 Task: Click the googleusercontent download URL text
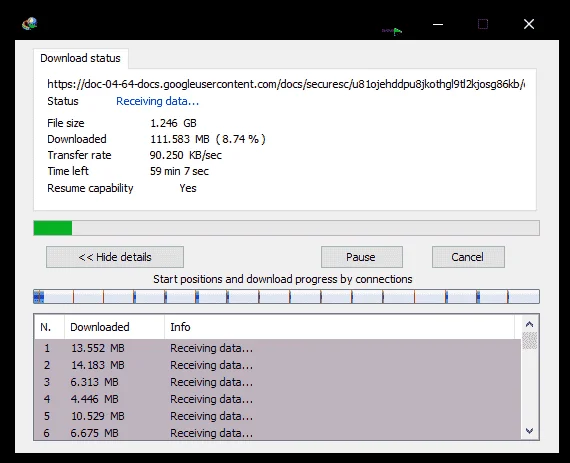(286, 84)
